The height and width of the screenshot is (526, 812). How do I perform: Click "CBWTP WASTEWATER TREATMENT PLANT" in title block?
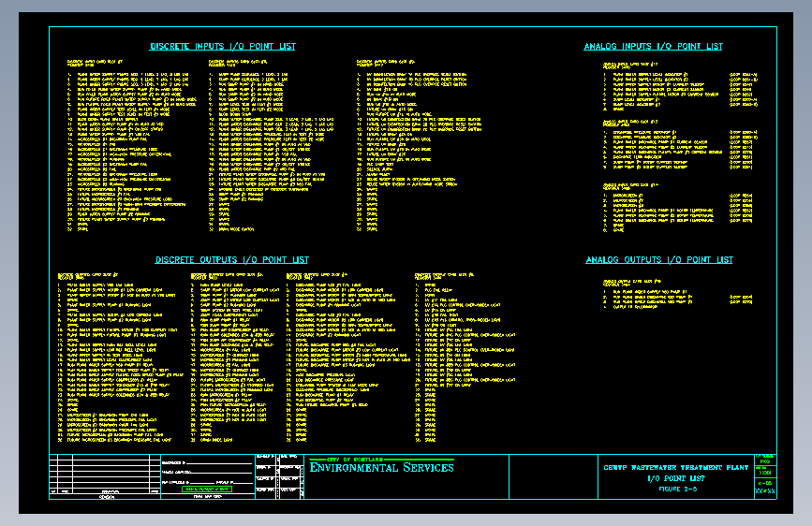(676, 467)
